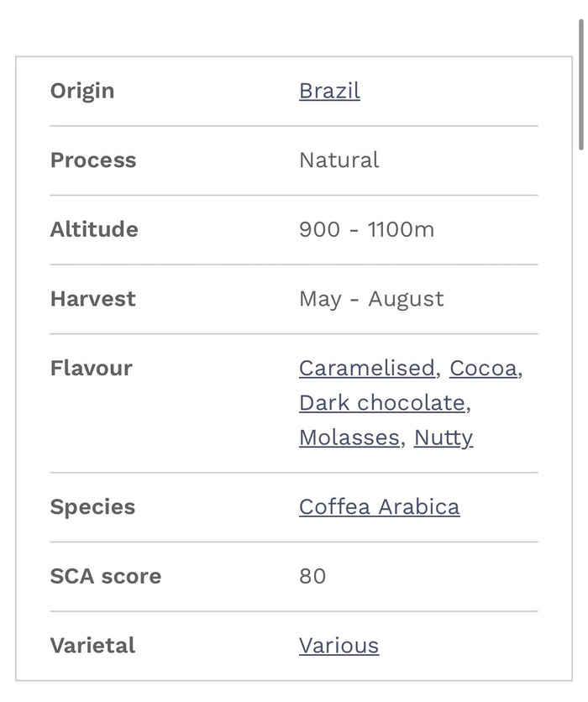Viewport: 588px width, 702px height.
Task: Click the Varietal row label
Action: (92, 645)
